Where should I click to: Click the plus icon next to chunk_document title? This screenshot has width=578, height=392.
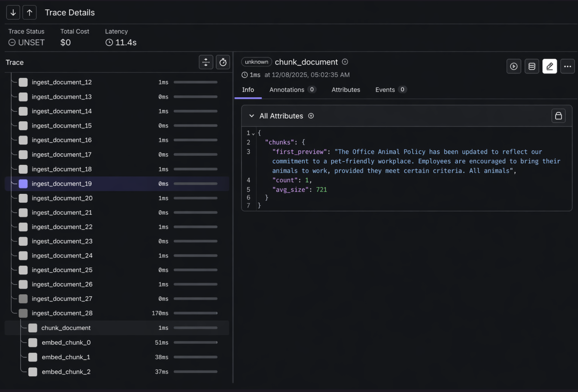[345, 62]
